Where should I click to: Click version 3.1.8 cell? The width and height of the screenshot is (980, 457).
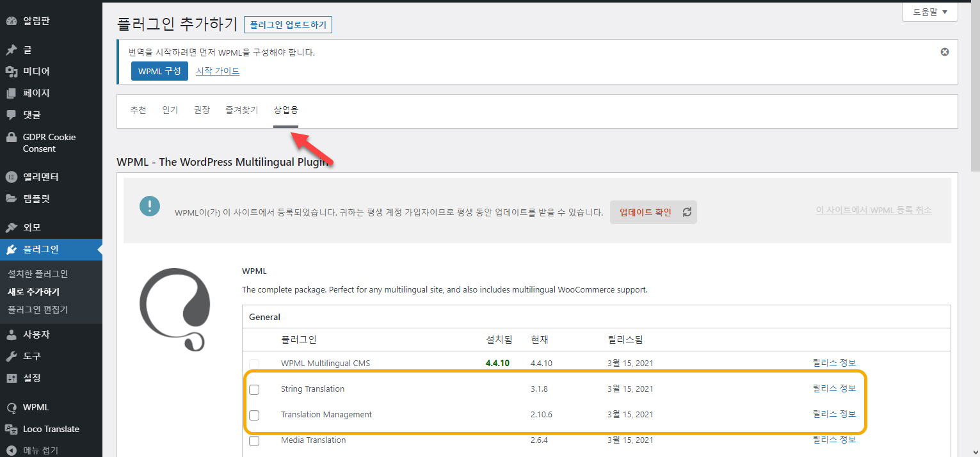click(539, 389)
